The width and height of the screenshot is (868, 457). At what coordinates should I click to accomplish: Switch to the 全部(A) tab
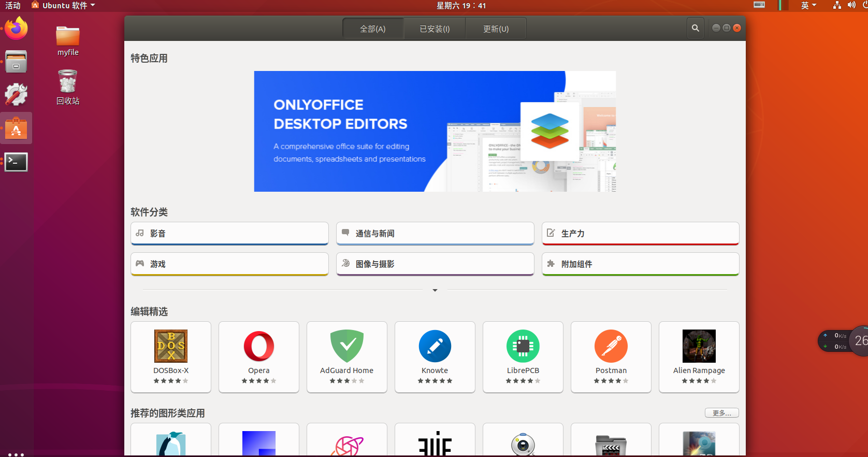(373, 28)
